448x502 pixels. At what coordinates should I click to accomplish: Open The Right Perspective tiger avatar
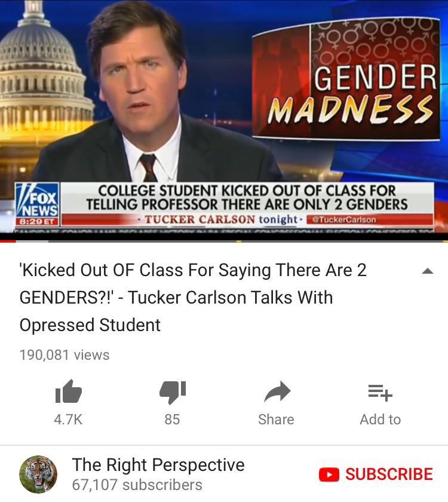pos(38,474)
